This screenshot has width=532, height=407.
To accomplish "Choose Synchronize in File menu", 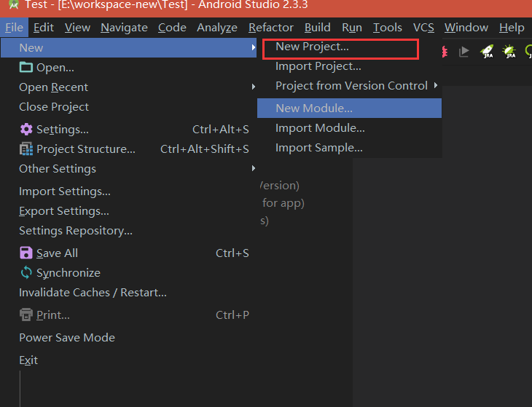I will (x=128, y=272).
